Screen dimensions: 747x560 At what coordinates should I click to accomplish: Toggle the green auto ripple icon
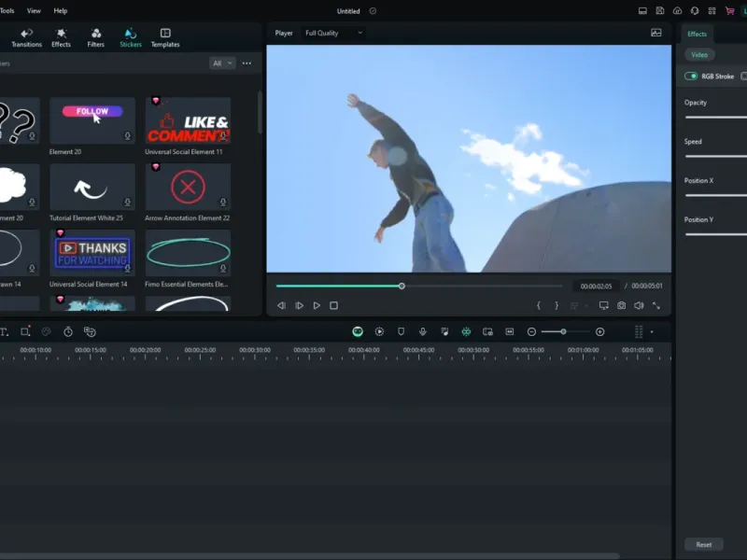click(x=466, y=332)
